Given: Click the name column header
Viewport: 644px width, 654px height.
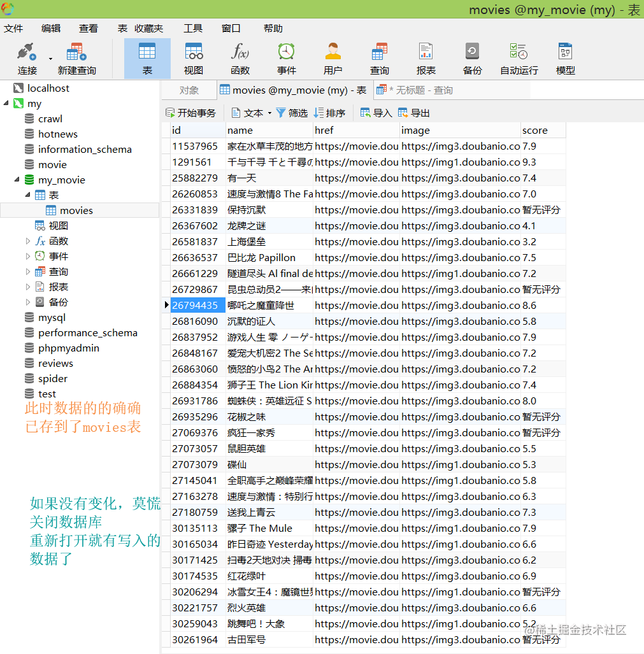Looking at the screenshot, I should (269, 130).
